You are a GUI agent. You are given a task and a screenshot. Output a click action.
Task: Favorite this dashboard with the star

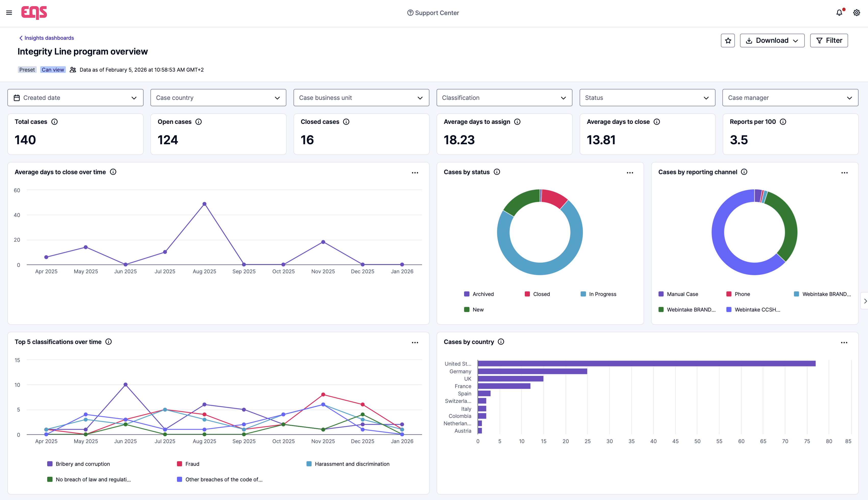point(728,41)
